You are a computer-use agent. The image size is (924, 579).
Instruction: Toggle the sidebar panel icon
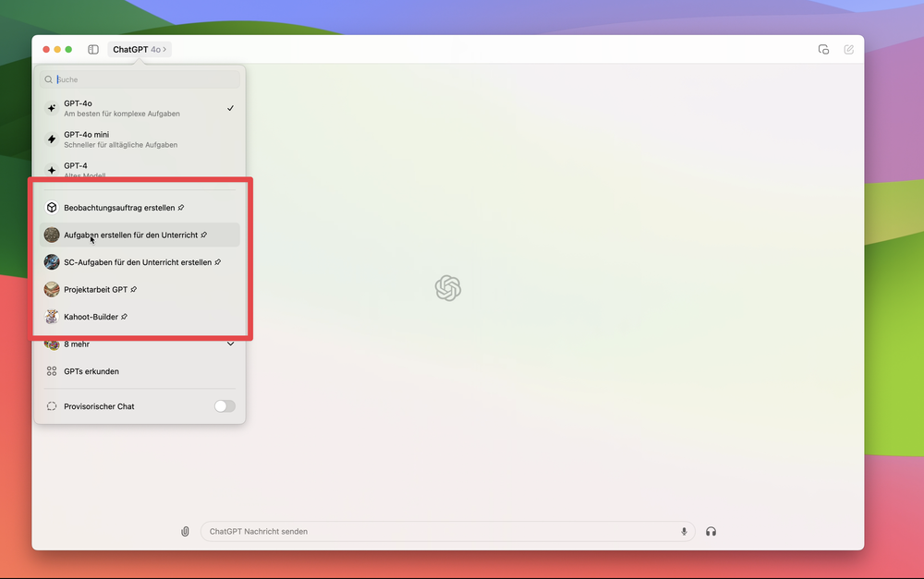pos(93,50)
